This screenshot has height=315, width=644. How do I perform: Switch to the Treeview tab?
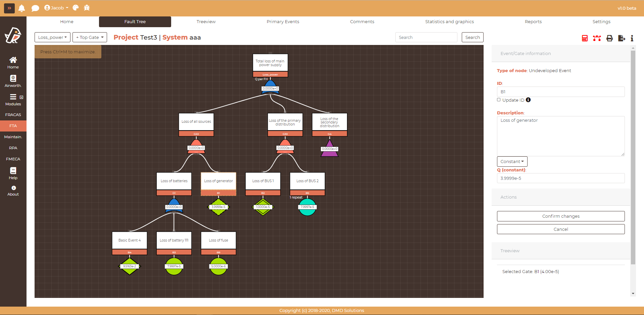coord(206,22)
